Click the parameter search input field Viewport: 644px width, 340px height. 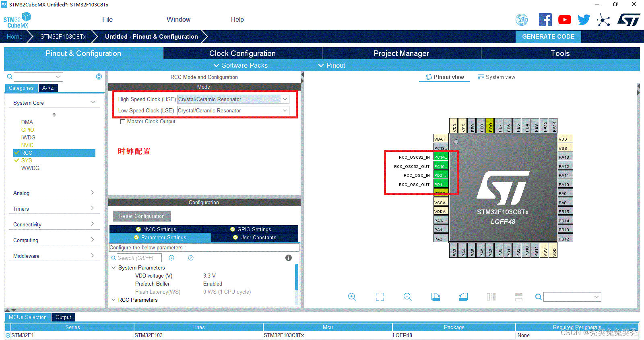(139, 258)
